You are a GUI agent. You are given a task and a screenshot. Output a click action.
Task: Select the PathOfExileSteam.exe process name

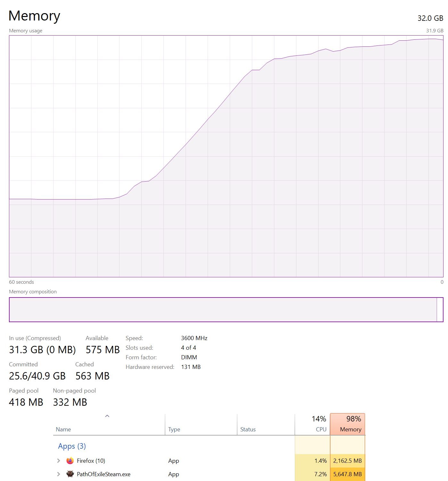pyautogui.click(x=104, y=474)
